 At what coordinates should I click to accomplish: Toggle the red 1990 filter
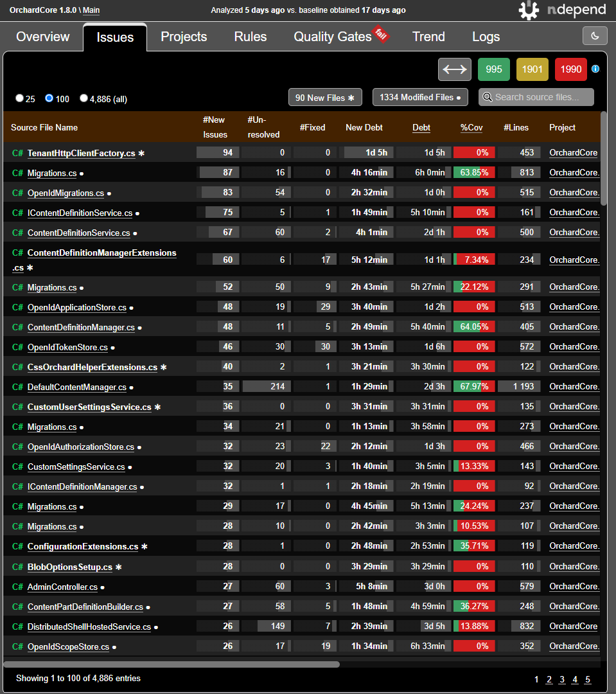pyautogui.click(x=571, y=69)
